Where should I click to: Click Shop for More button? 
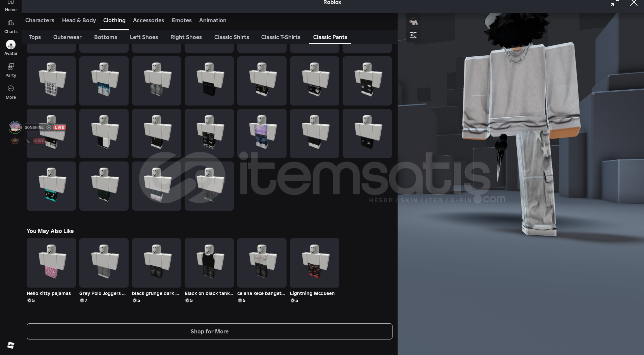coord(210,331)
